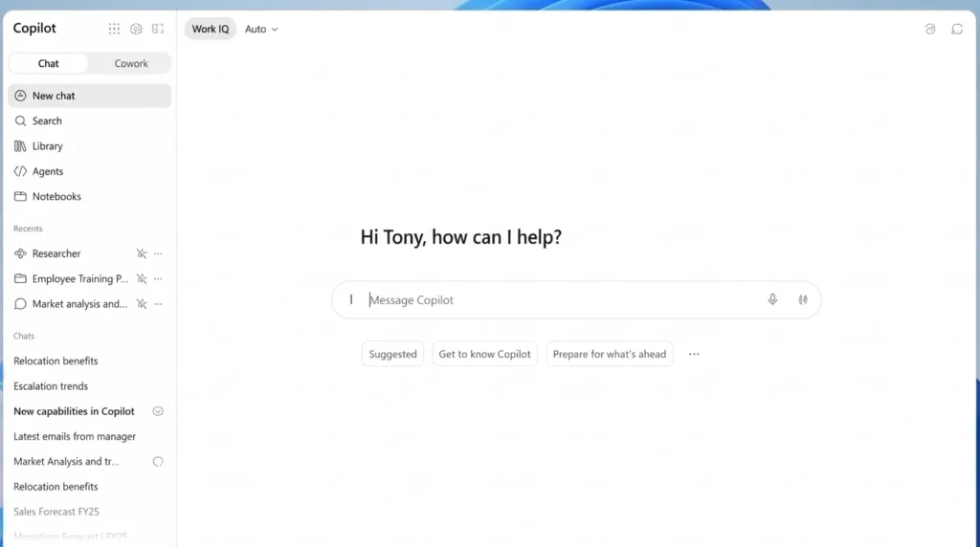Open the Library section
This screenshot has height=547, width=980.
coord(89,146)
